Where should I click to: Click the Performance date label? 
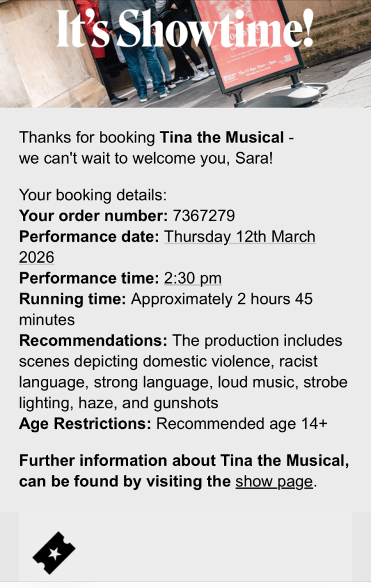pyautogui.click(x=89, y=237)
